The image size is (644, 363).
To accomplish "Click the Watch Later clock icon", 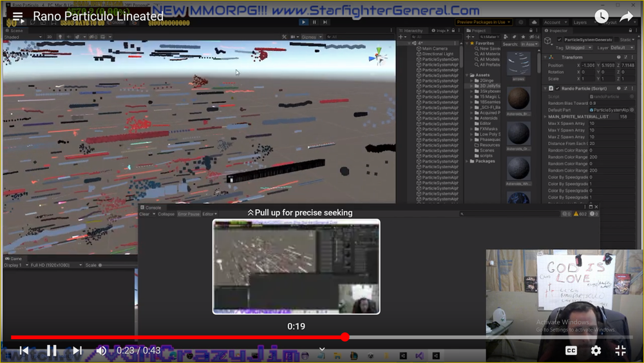I will [601, 17].
